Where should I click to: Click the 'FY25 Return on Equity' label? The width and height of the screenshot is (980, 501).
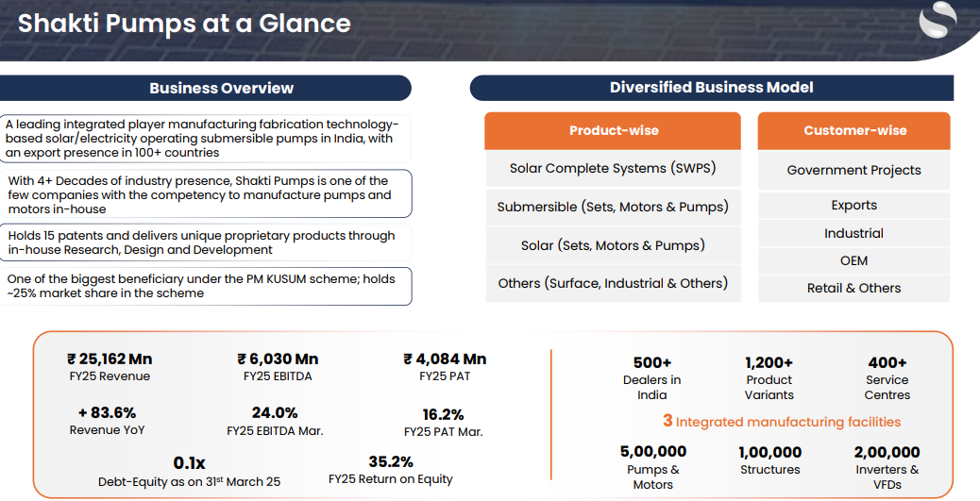[391, 479]
